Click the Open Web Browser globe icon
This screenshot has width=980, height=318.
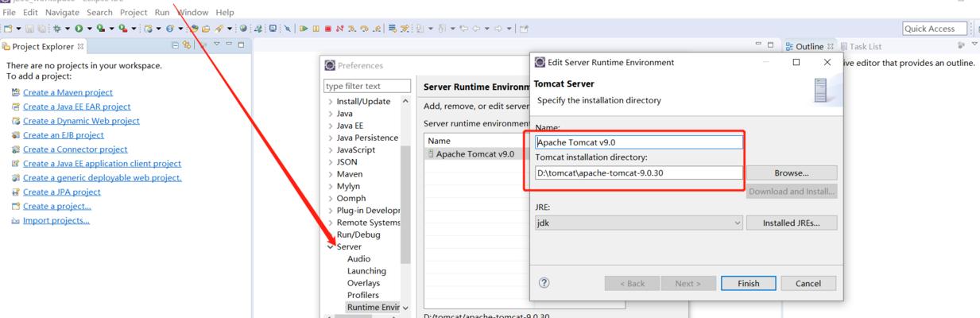point(243,29)
